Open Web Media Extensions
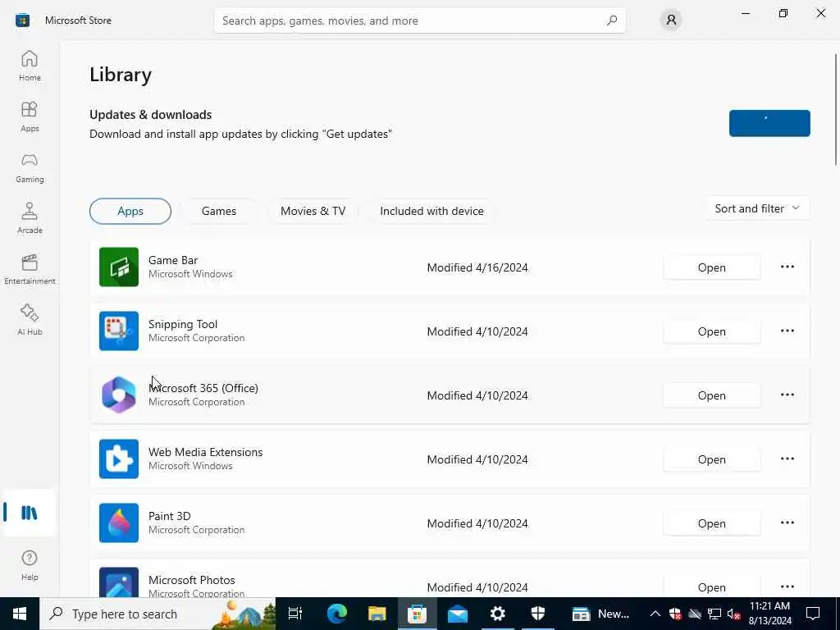Viewport: 840px width, 630px height. point(711,459)
